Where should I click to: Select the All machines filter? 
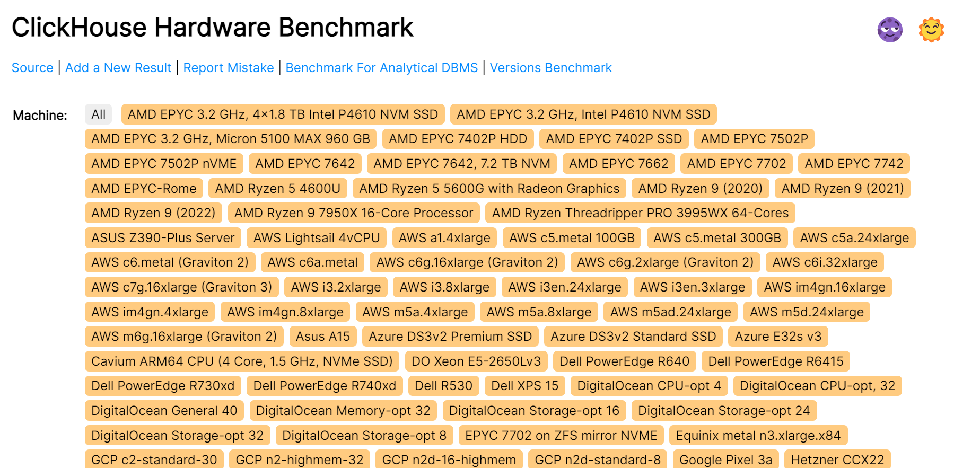(99, 114)
